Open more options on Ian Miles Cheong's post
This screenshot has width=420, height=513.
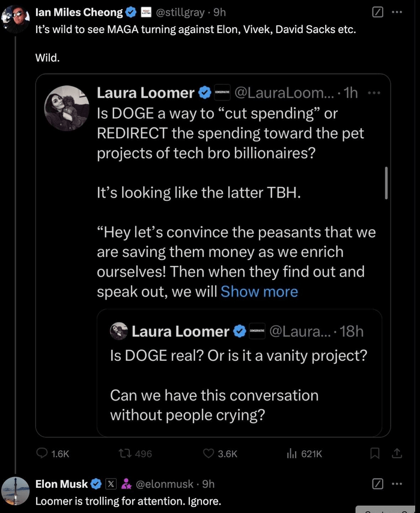(x=397, y=11)
